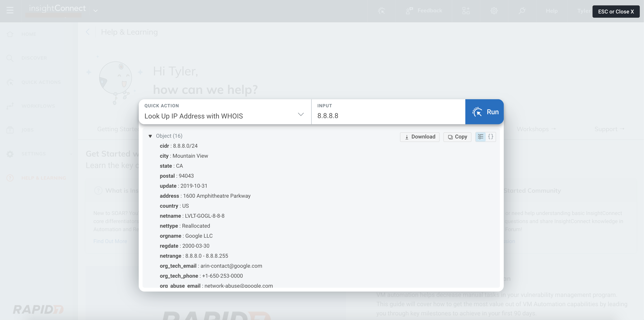Click the plug connection icon in header
The height and width of the screenshot is (320, 644).
tap(522, 11)
